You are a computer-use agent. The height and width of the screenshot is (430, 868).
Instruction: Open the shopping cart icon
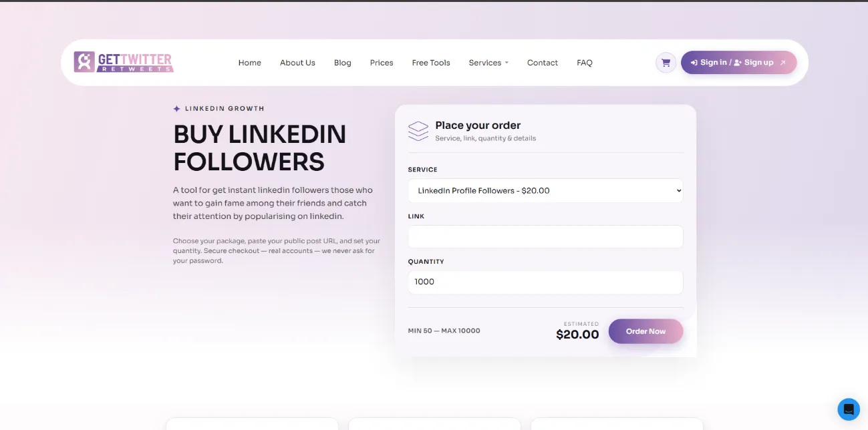coord(666,63)
